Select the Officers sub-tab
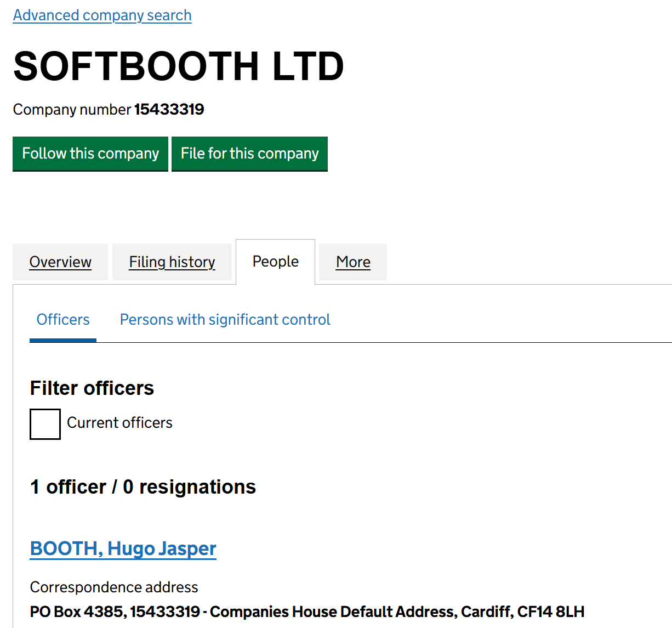The height and width of the screenshot is (628, 672). coord(63,320)
